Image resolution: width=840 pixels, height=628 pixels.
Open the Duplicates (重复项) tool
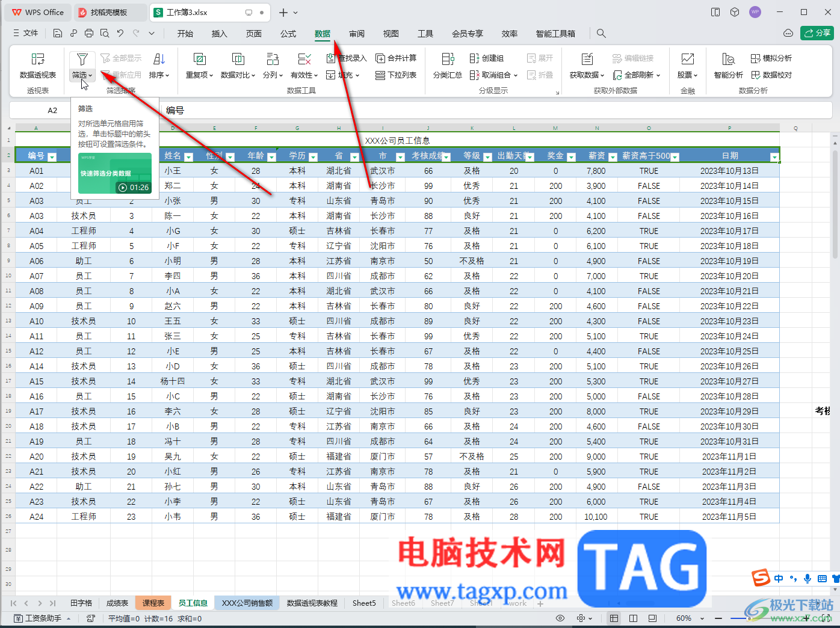(x=199, y=66)
